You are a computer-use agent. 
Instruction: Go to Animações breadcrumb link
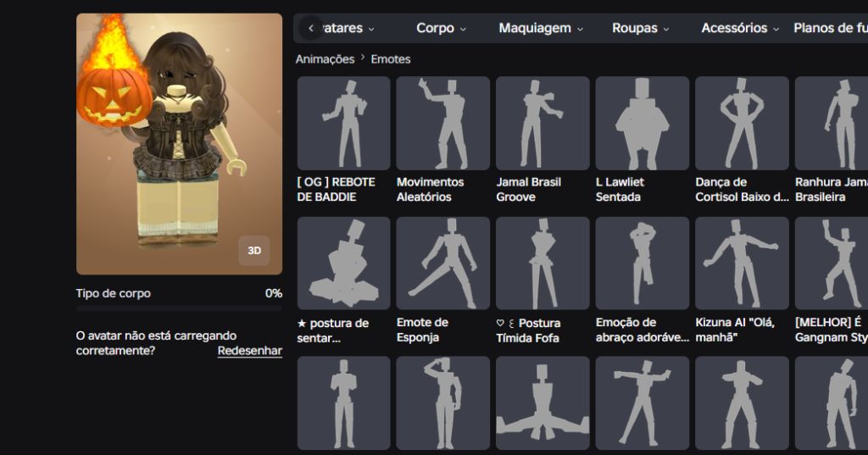325,59
